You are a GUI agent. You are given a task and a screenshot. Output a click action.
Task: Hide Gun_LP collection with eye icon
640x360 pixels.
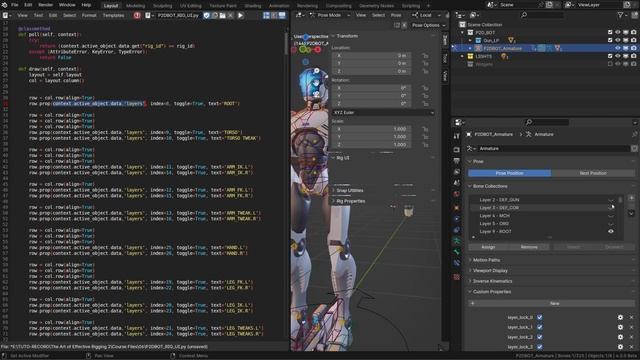(x=618, y=40)
